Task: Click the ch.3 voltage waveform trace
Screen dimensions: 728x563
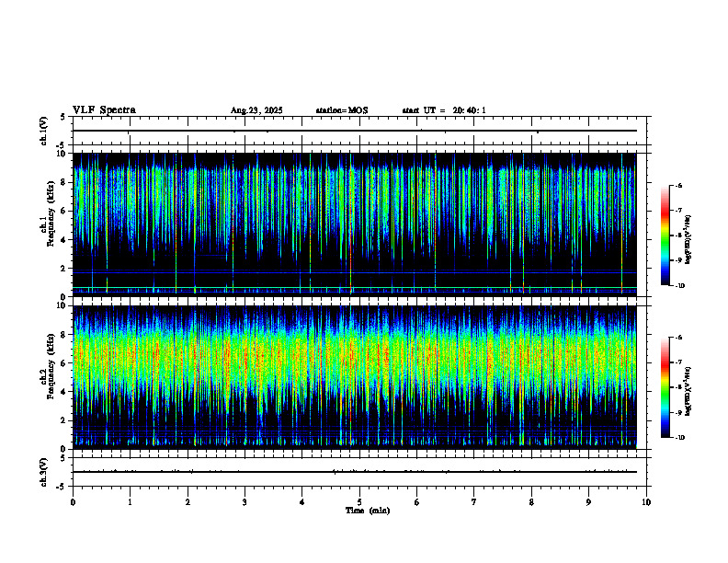Action: click(354, 472)
